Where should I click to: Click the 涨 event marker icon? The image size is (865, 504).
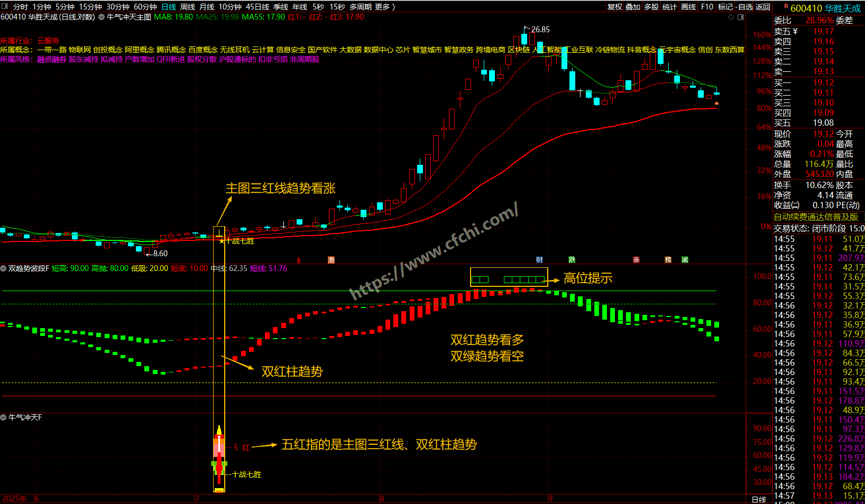636,260
